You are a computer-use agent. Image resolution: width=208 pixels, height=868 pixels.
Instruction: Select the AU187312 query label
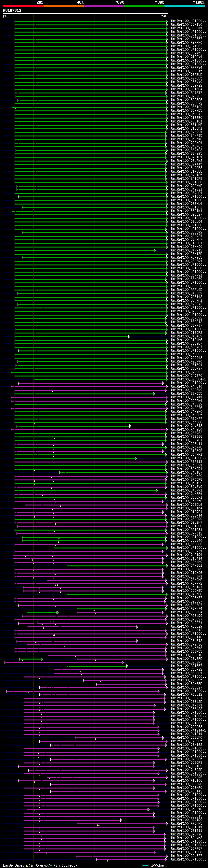[12, 10]
